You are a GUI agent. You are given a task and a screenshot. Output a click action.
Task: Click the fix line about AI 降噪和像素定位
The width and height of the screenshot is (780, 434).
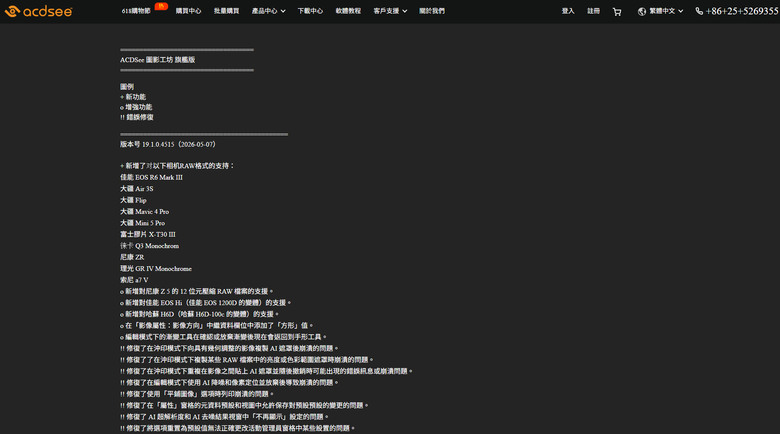point(229,383)
